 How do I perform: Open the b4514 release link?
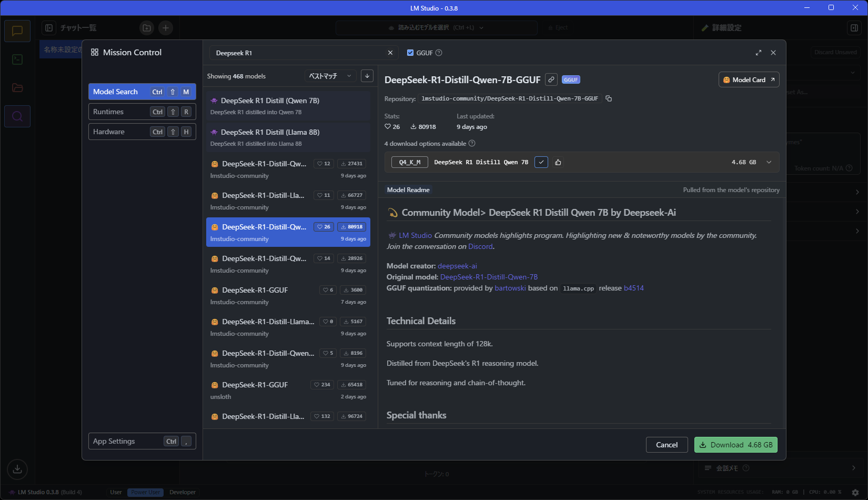click(634, 288)
